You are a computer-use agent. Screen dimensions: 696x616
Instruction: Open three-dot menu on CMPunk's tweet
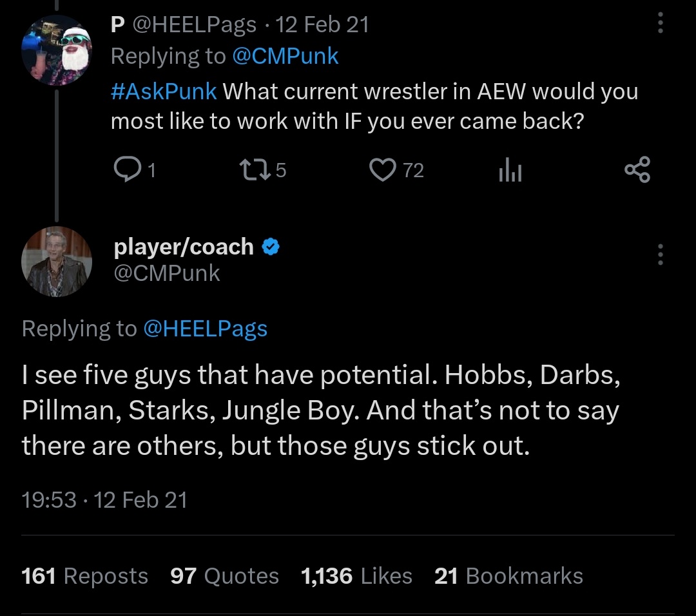click(659, 255)
